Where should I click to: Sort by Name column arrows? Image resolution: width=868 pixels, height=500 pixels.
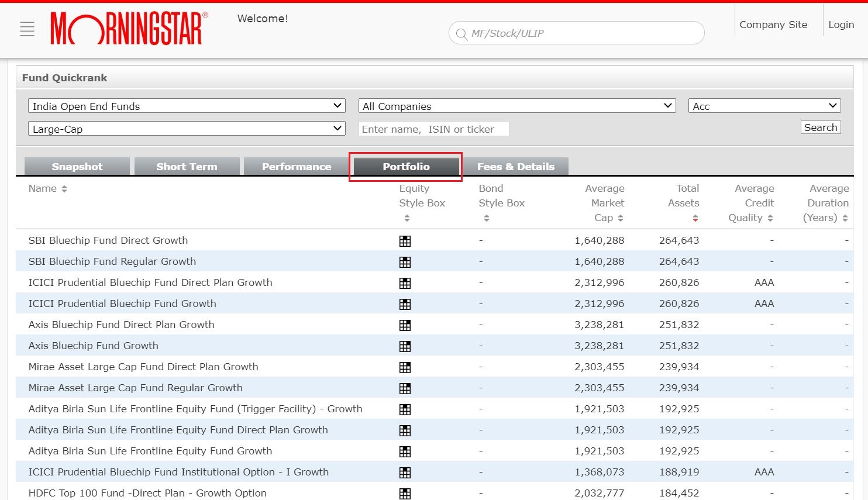point(64,189)
